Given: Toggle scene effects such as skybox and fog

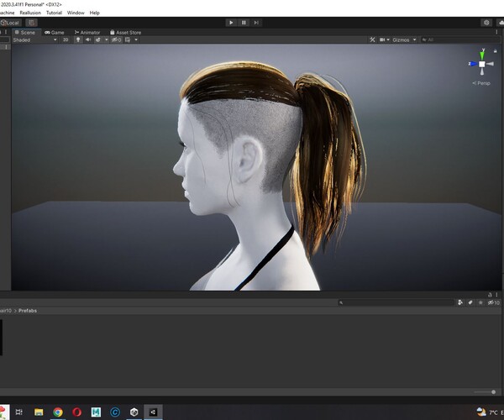Looking at the screenshot, I should point(97,39).
